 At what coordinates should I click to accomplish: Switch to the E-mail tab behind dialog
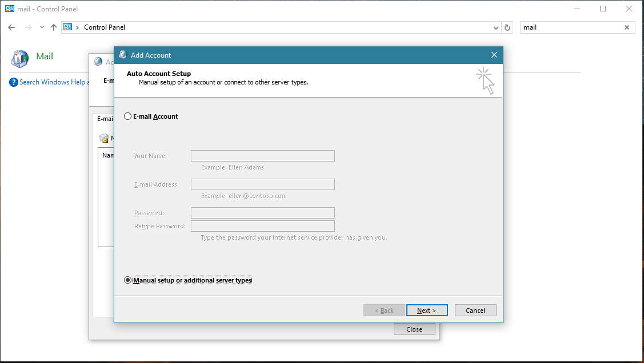105,119
